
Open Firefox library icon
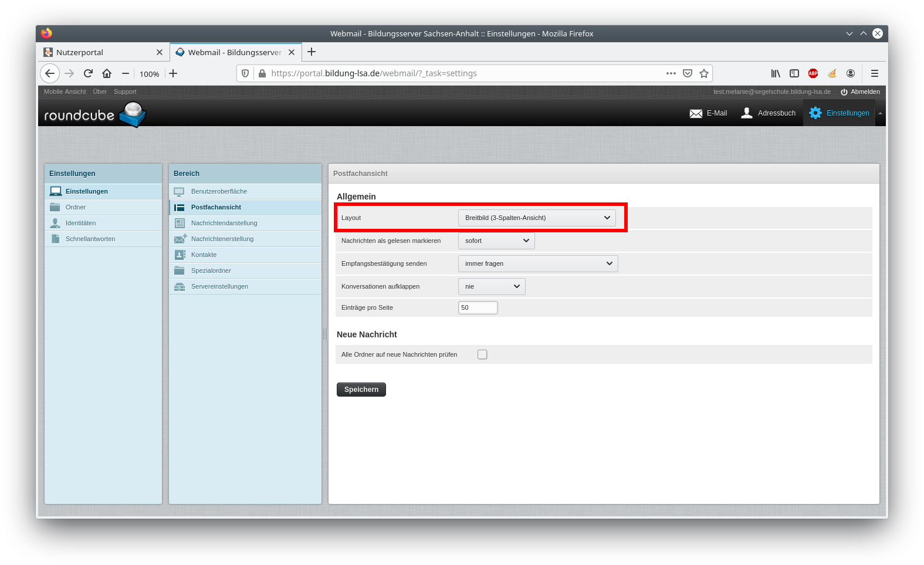point(776,73)
